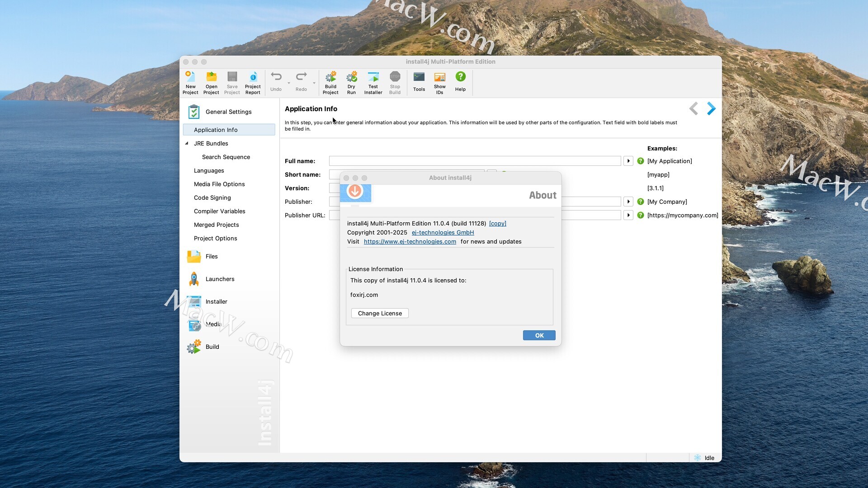Screen dimensions: 868x488
Task: Open Undo history dropdown arrow
Action: (289, 83)
